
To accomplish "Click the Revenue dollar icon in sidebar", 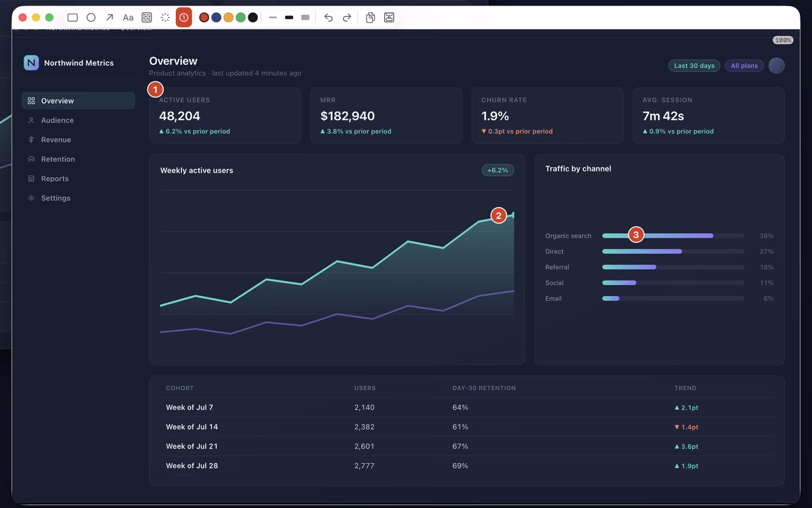I will click(31, 140).
